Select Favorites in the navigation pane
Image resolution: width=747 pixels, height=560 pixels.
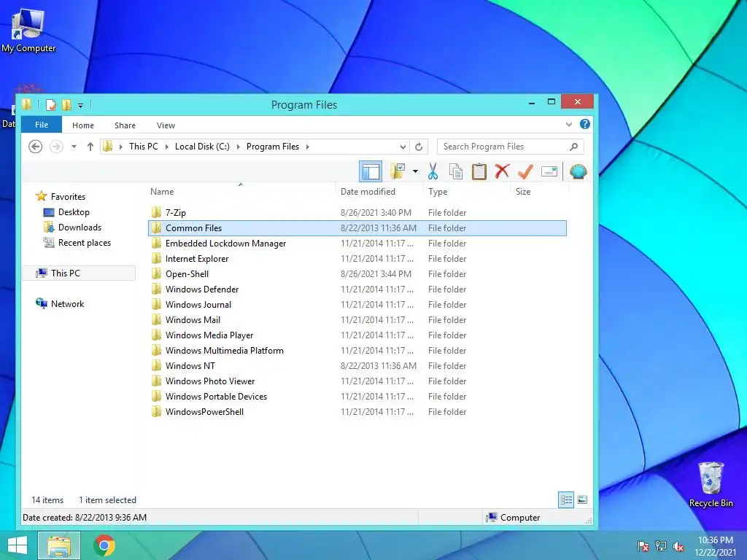[68, 197]
